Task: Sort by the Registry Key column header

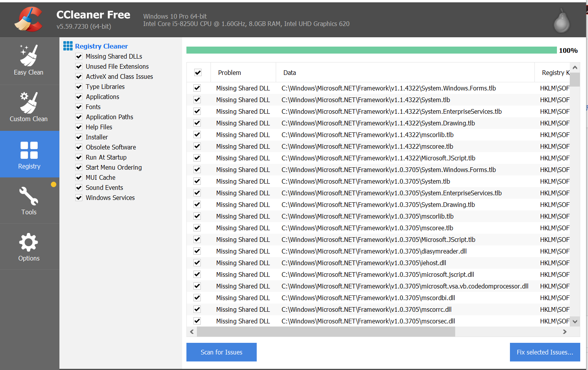Action: pyautogui.click(x=552, y=73)
